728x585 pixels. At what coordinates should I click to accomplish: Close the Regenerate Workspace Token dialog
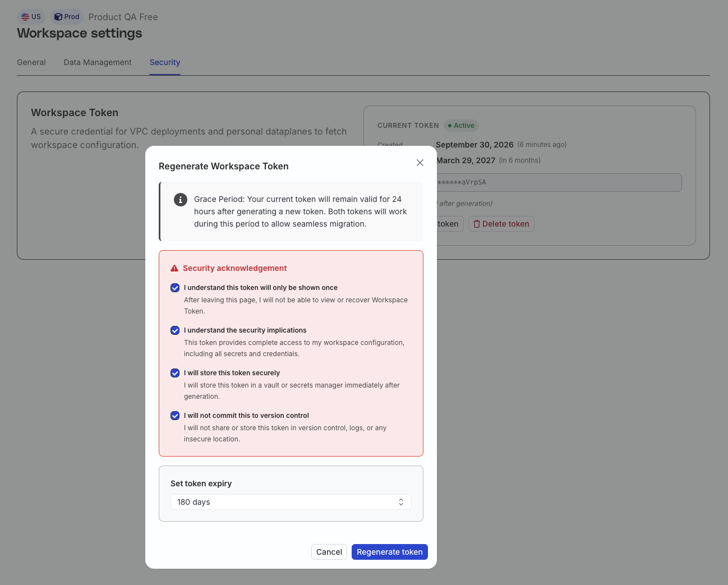point(420,163)
